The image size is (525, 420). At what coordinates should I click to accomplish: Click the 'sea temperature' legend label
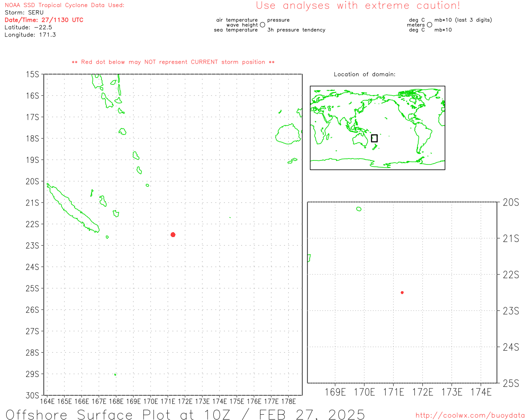pyautogui.click(x=236, y=30)
